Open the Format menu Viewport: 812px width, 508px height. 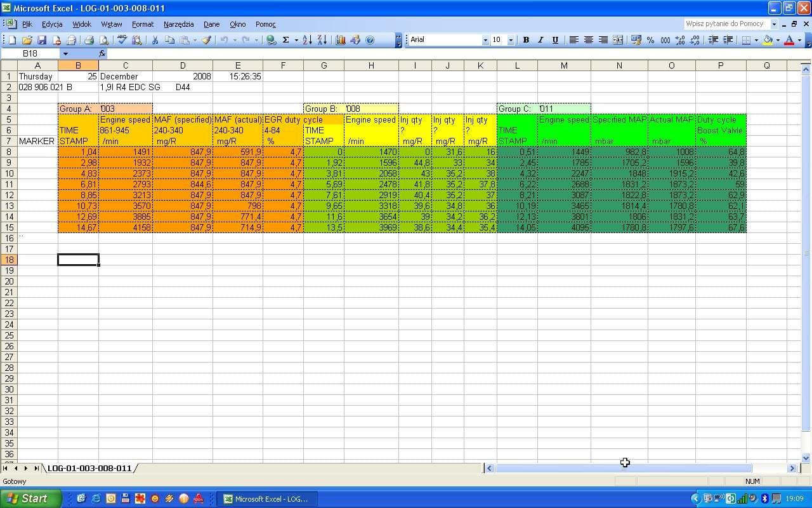(x=143, y=24)
